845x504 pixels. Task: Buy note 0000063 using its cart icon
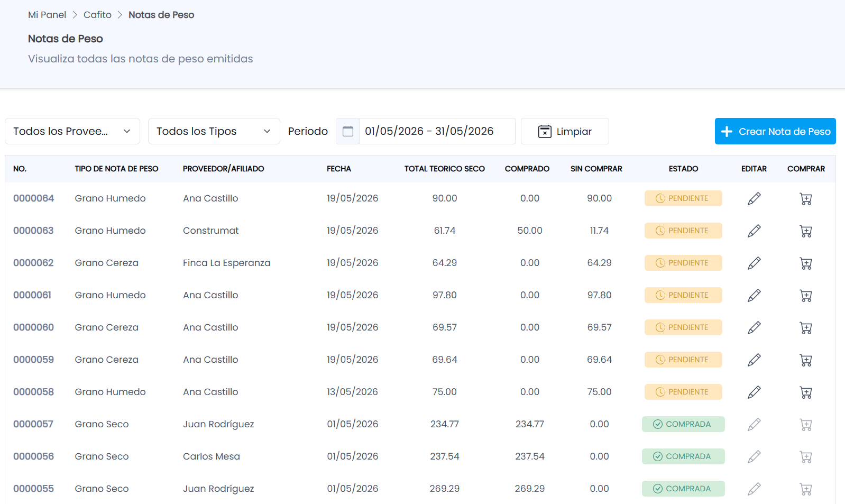click(x=806, y=231)
